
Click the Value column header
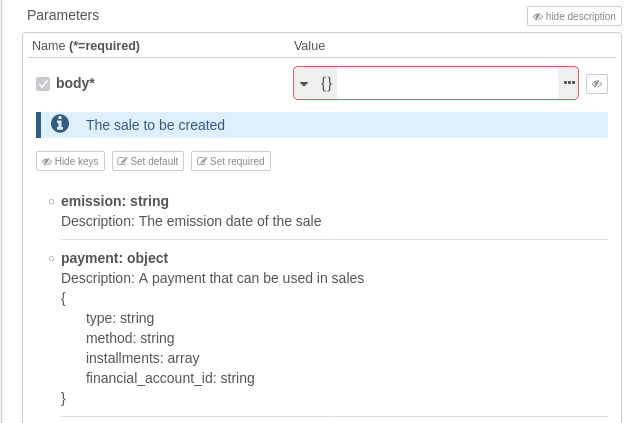[x=309, y=46]
